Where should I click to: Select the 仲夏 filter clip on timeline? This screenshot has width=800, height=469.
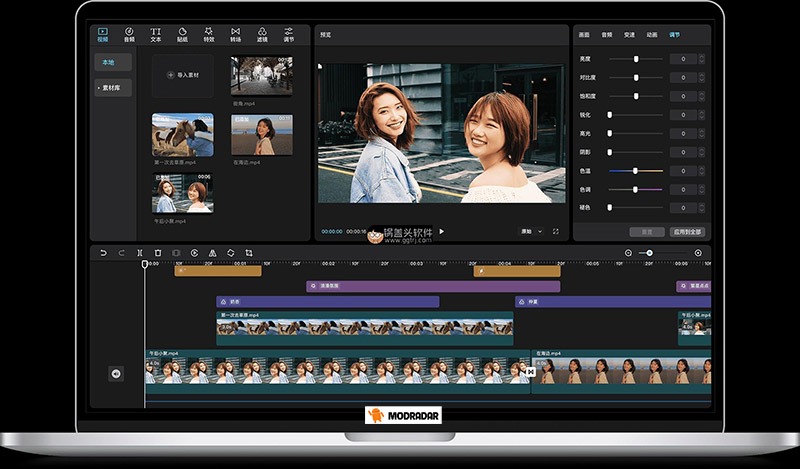click(x=613, y=302)
